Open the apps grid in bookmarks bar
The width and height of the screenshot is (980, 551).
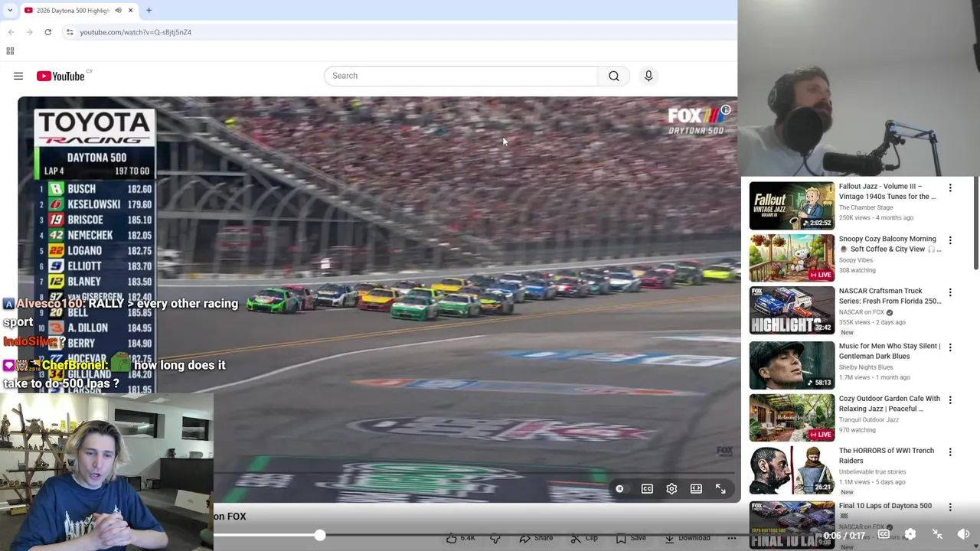click(x=10, y=51)
